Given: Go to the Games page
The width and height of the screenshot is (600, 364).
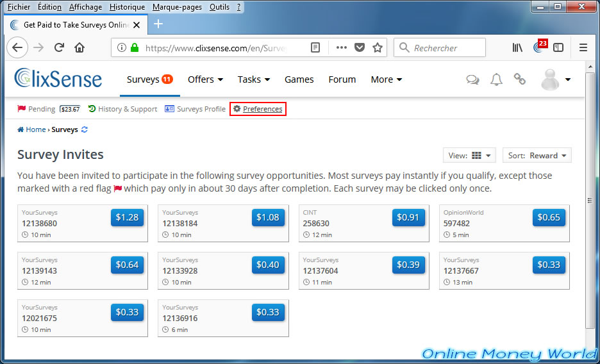Looking at the screenshot, I should point(299,79).
